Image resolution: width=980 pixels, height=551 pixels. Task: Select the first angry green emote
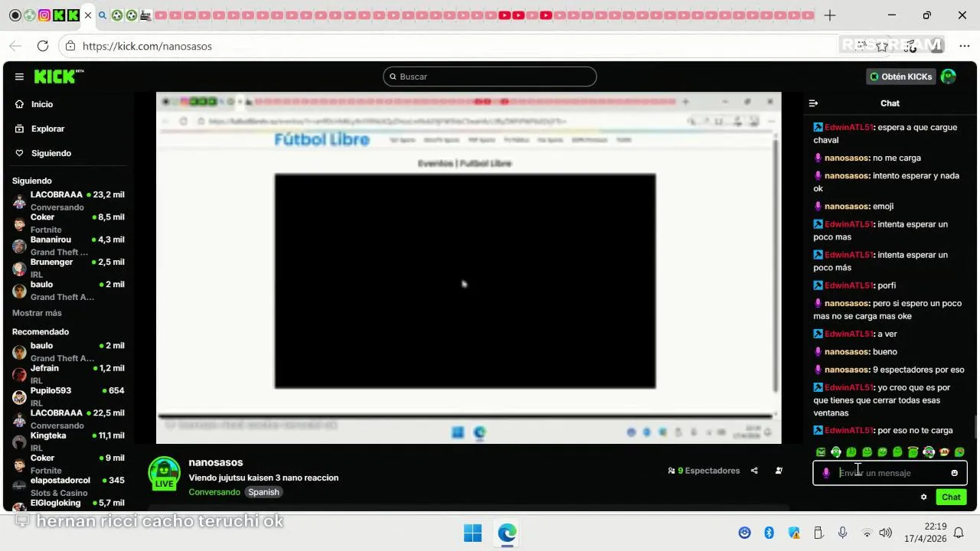pyautogui.click(x=821, y=452)
